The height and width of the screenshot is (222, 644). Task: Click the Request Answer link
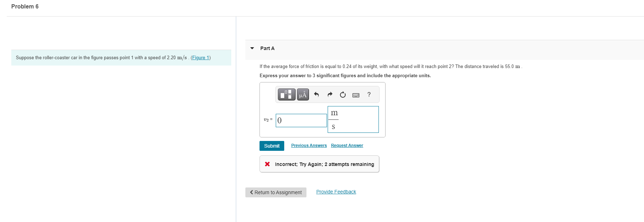347,146
